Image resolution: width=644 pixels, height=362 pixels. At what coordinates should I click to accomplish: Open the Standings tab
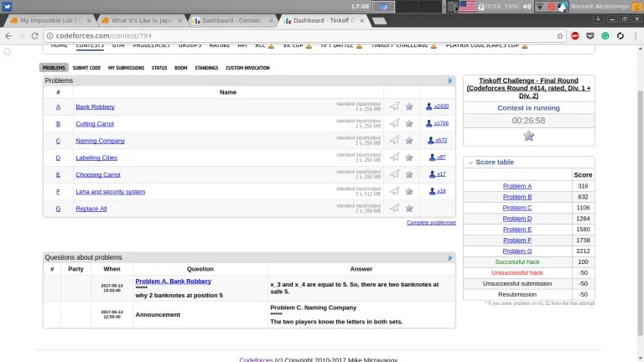tap(206, 68)
